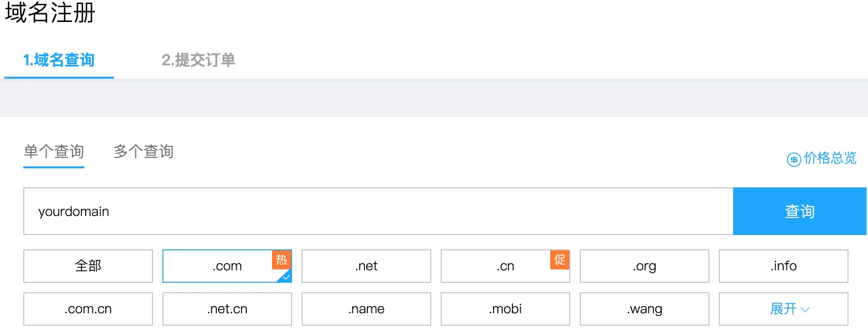Click the promo badge on .cn

(560, 259)
